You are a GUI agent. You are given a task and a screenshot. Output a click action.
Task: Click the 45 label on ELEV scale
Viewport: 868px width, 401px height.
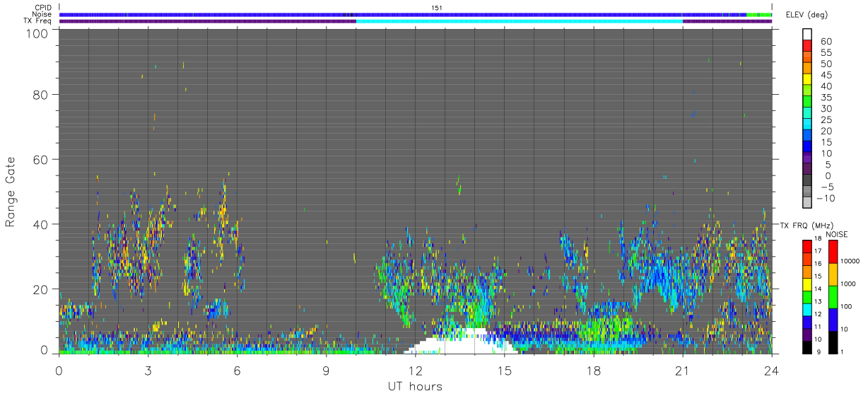[826, 74]
